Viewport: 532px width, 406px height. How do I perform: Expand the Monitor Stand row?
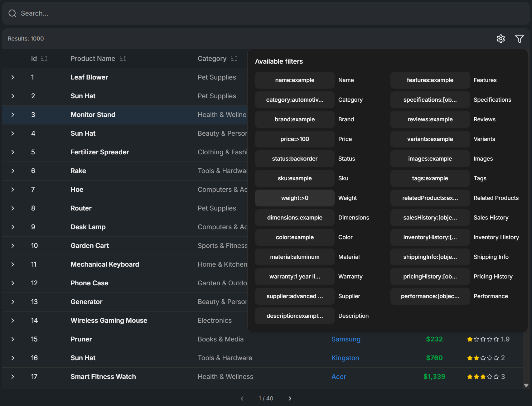pyautogui.click(x=13, y=115)
